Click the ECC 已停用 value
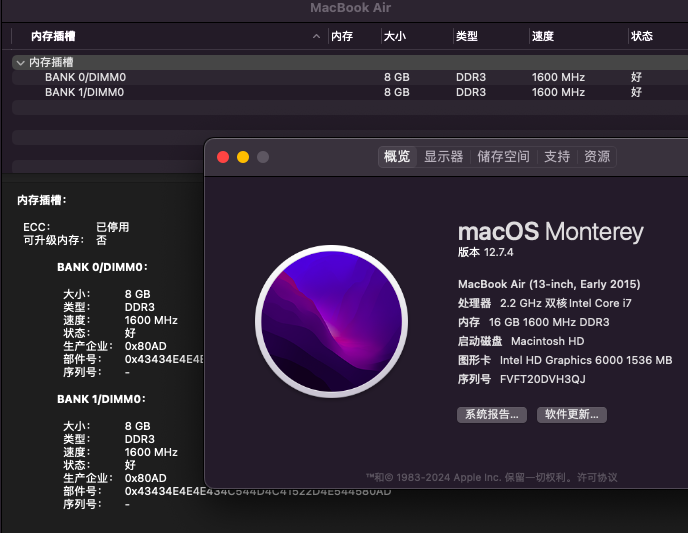The height and width of the screenshot is (533, 688). point(113,227)
